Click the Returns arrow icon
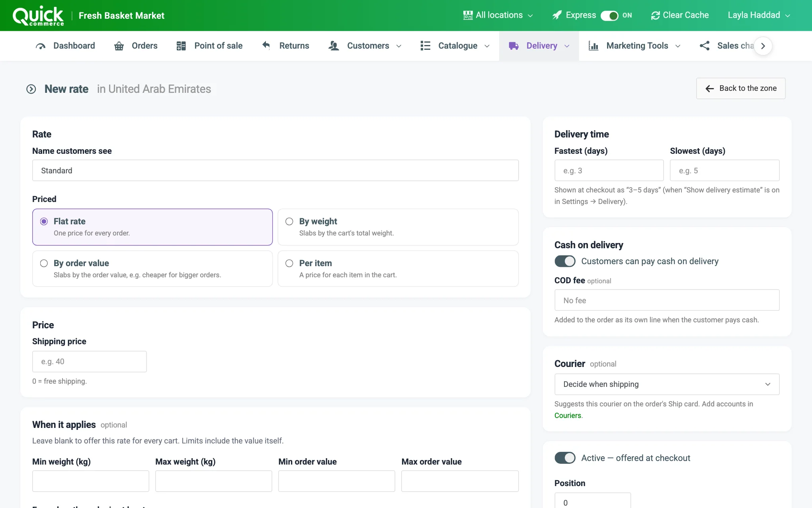Viewport: 812px width, 508px height. 266,45
